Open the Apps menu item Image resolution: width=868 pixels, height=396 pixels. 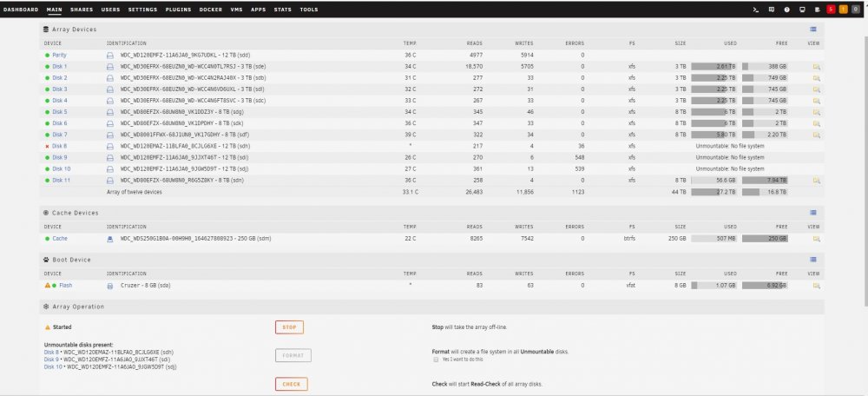tap(258, 10)
